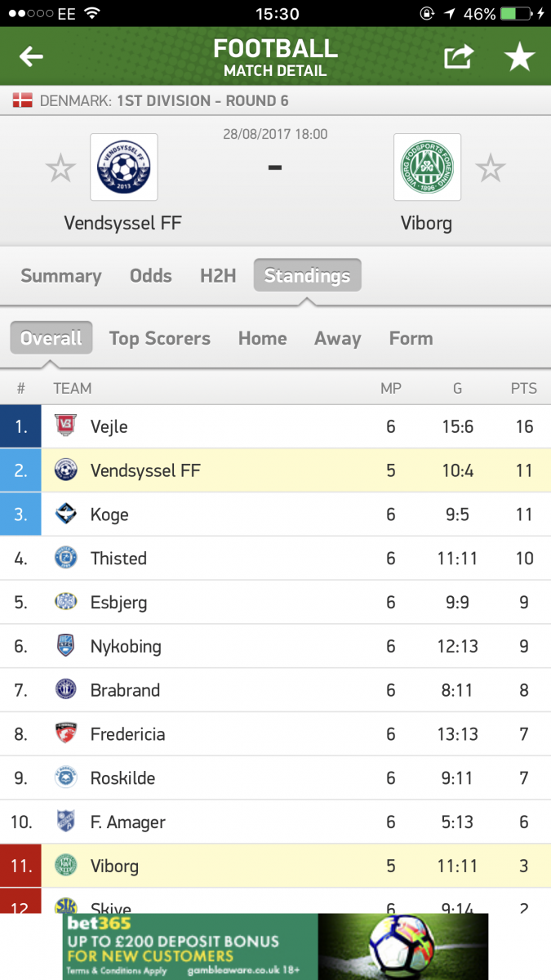Open the Thisted team row
The width and height of the screenshot is (551, 980).
pos(275,559)
